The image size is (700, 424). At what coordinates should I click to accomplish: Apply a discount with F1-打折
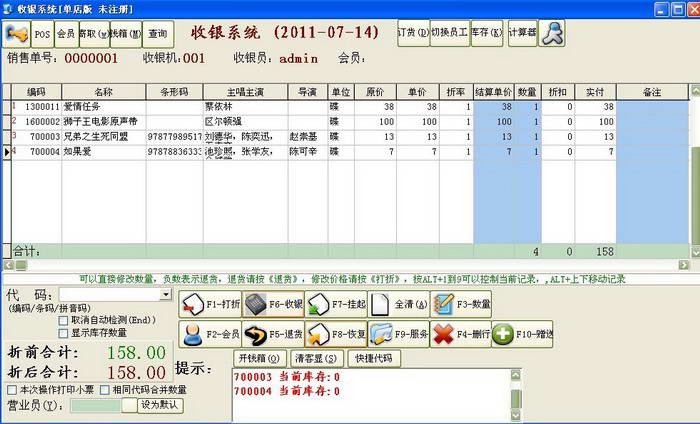click(x=210, y=304)
